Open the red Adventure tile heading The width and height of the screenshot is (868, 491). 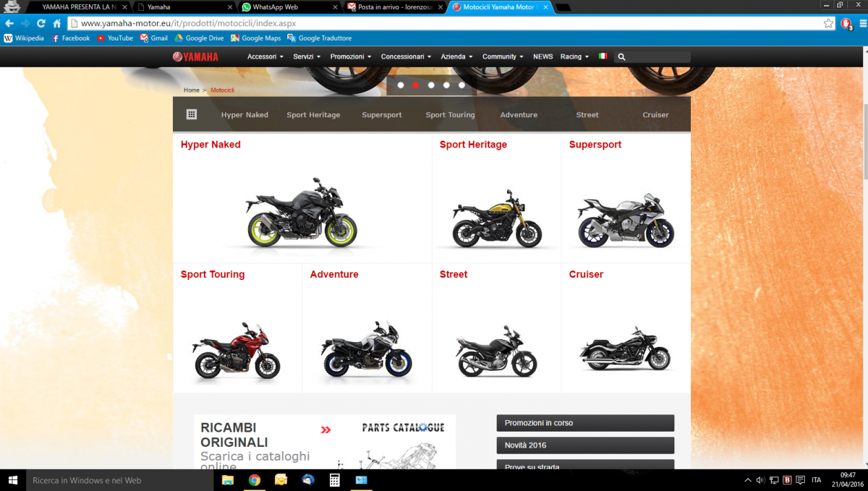(x=334, y=275)
